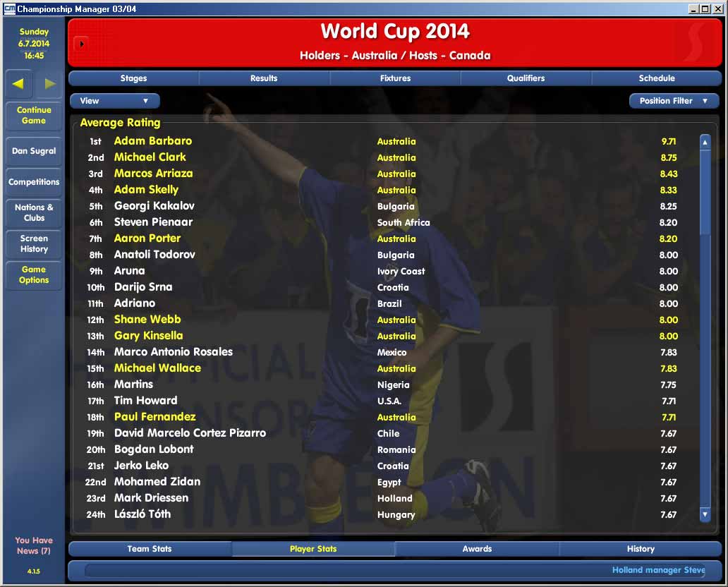The height and width of the screenshot is (587, 728).
Task: Select player Georgi Kakalov
Action: click(x=154, y=206)
